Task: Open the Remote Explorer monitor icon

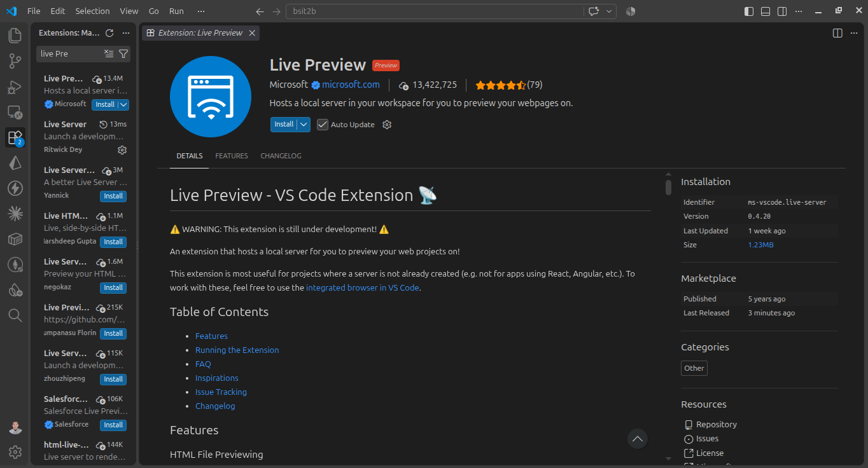Action: tap(15, 112)
